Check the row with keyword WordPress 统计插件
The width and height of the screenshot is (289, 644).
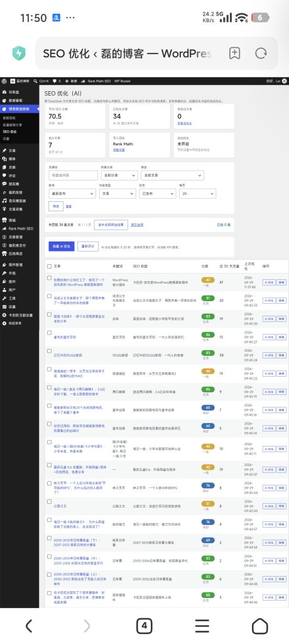point(49,277)
